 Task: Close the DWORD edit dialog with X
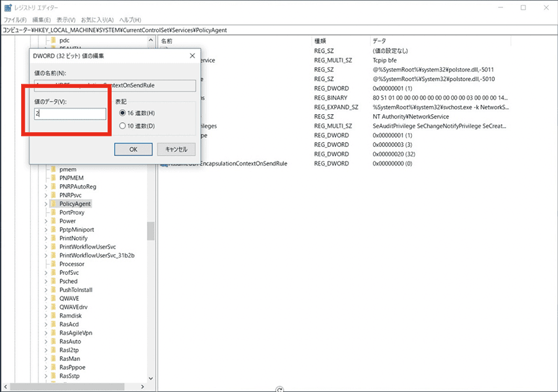[x=192, y=56]
